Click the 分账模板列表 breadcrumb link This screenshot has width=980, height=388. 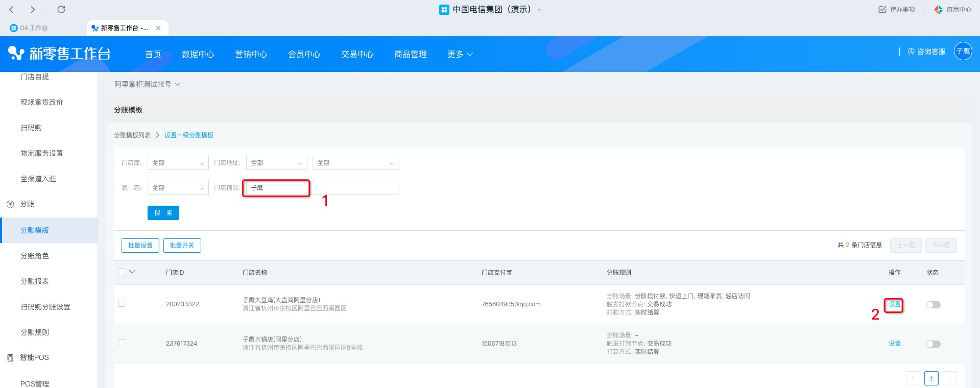point(132,135)
